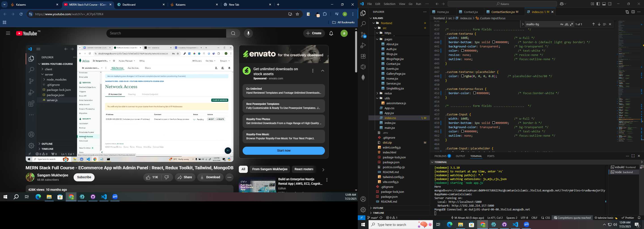
Task: Like the video showing 11K likes
Action: [x=152, y=177]
